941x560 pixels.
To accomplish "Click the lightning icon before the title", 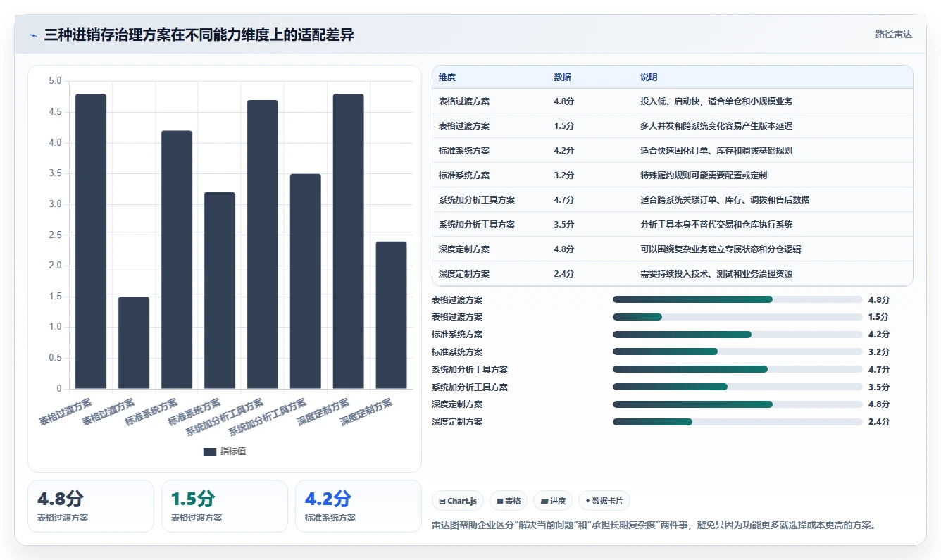I will click(33, 35).
